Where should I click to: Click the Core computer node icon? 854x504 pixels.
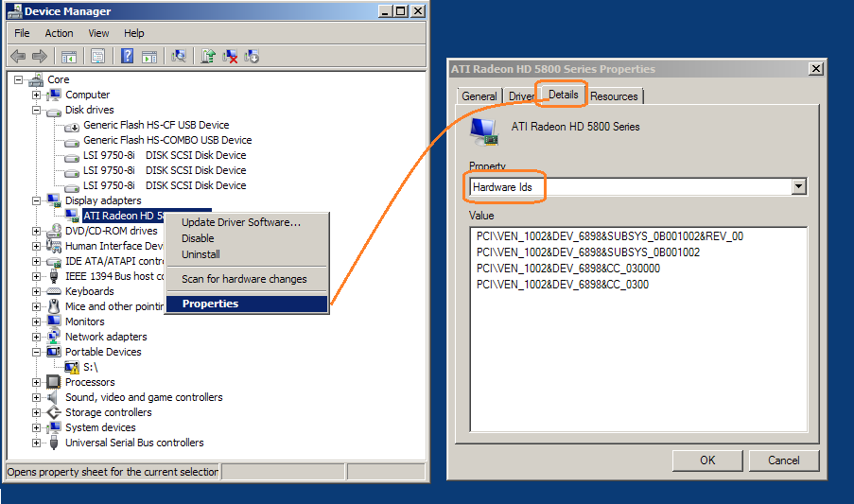pyautogui.click(x=37, y=80)
